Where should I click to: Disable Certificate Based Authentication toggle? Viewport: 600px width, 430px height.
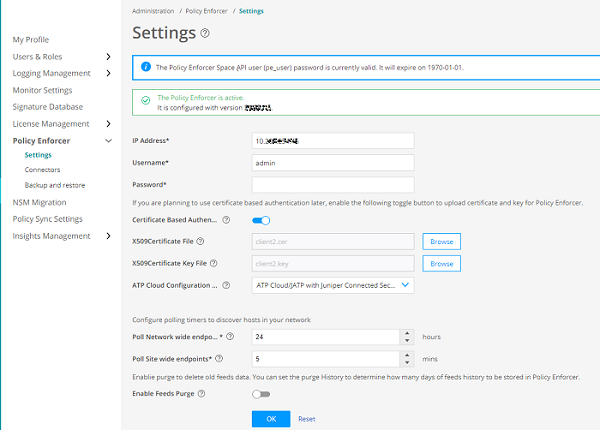pyautogui.click(x=261, y=220)
